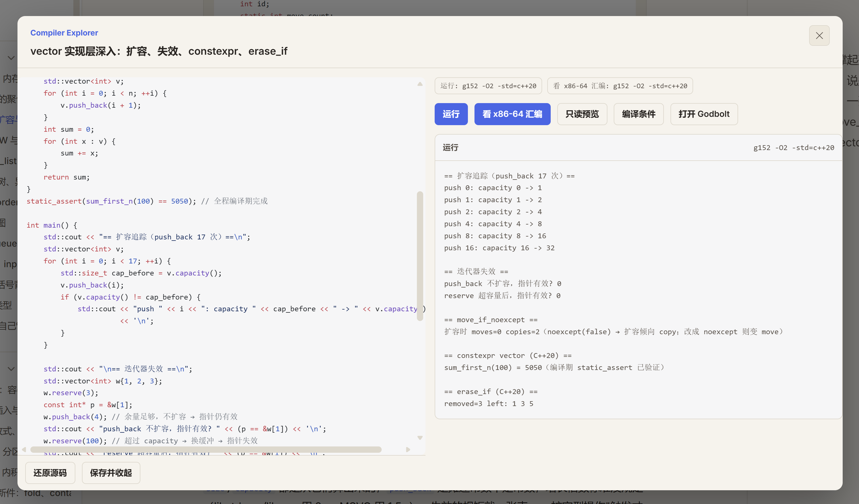Click the code editor scroll-up arrow
859x504 pixels.
[420, 84]
